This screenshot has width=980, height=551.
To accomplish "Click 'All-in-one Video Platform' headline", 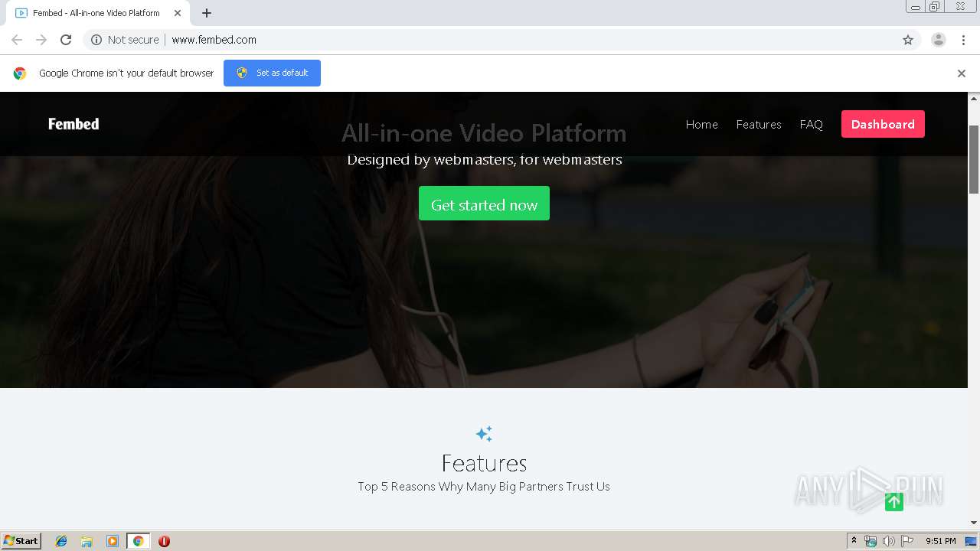I will [x=484, y=133].
